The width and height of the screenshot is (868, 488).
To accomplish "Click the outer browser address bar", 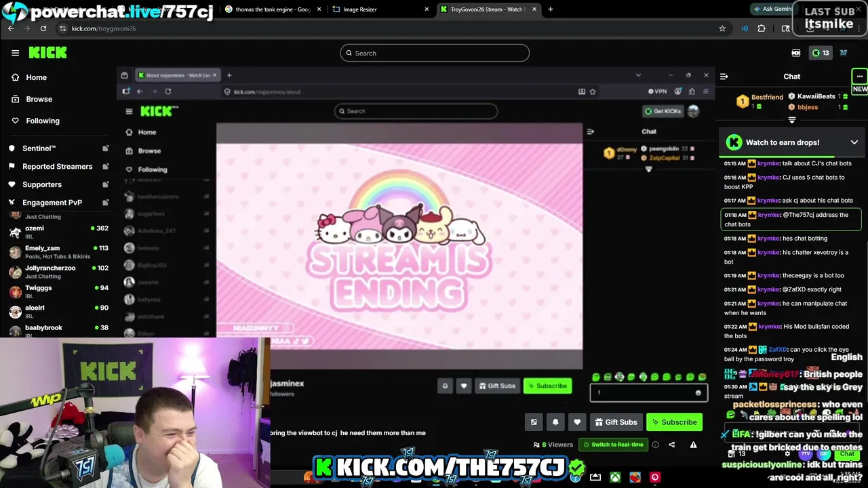I will pos(387,28).
